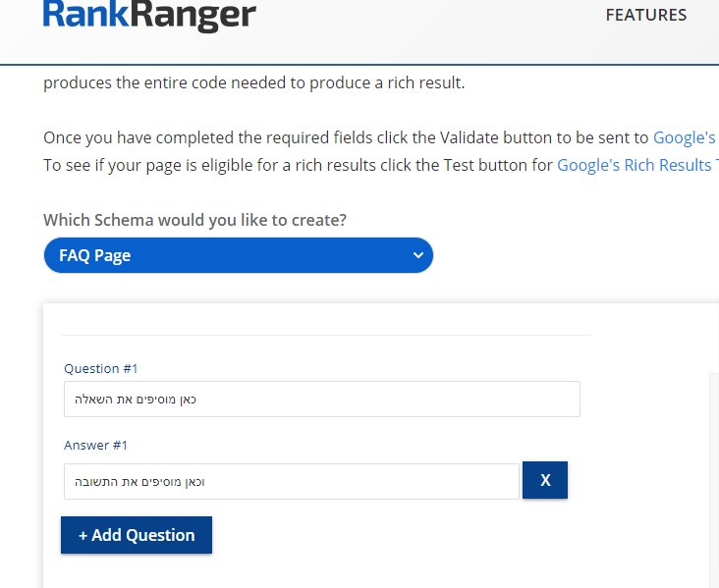Click the 'To see if your page is eligible' text

coord(295,165)
